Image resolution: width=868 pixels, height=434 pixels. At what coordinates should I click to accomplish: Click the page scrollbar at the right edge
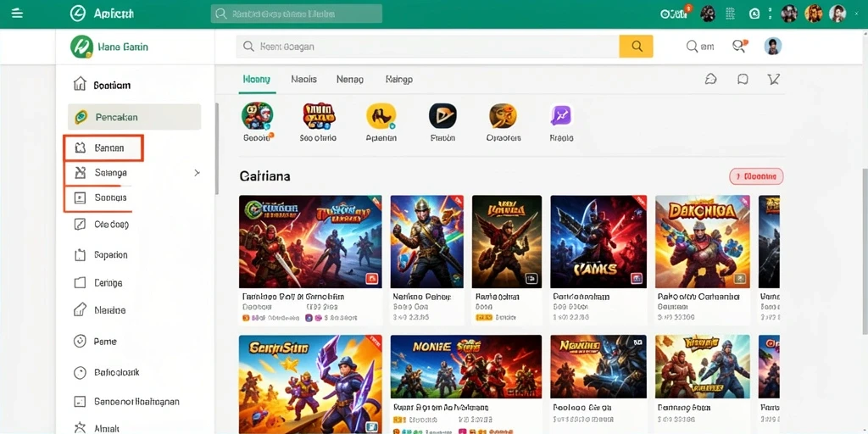[x=865, y=250]
